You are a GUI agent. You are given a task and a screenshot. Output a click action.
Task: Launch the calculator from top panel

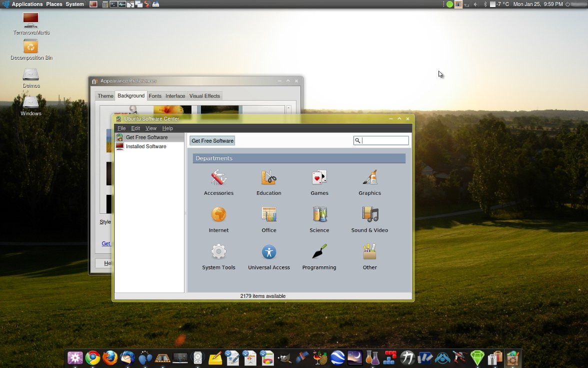(x=105, y=5)
